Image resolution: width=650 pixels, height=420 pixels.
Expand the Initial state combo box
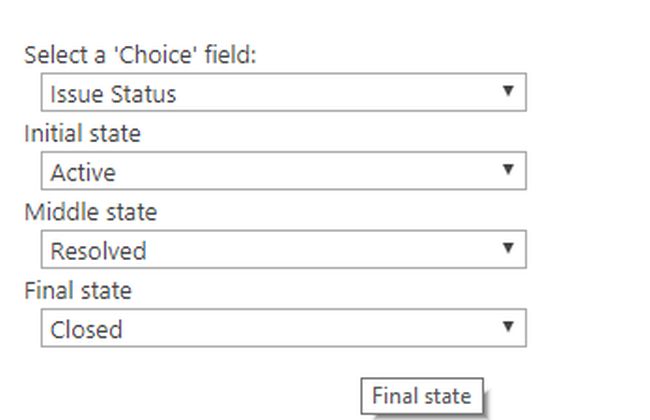pyautogui.click(x=283, y=171)
